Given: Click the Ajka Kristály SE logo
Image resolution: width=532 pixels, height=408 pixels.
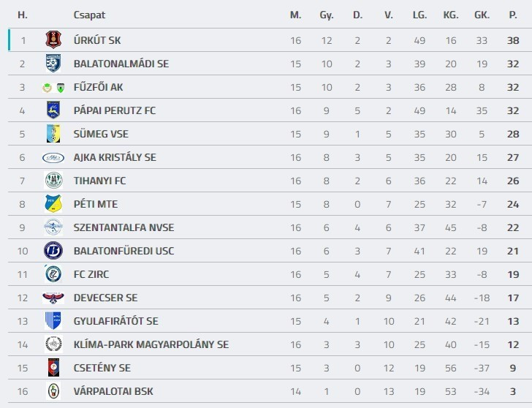Looking at the screenshot, I should [x=53, y=157].
